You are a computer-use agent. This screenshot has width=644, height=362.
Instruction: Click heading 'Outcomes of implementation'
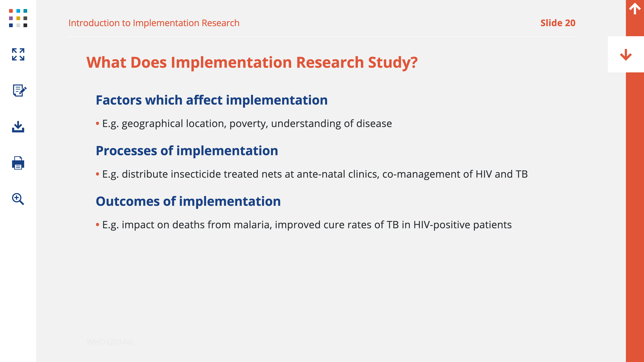(188, 201)
